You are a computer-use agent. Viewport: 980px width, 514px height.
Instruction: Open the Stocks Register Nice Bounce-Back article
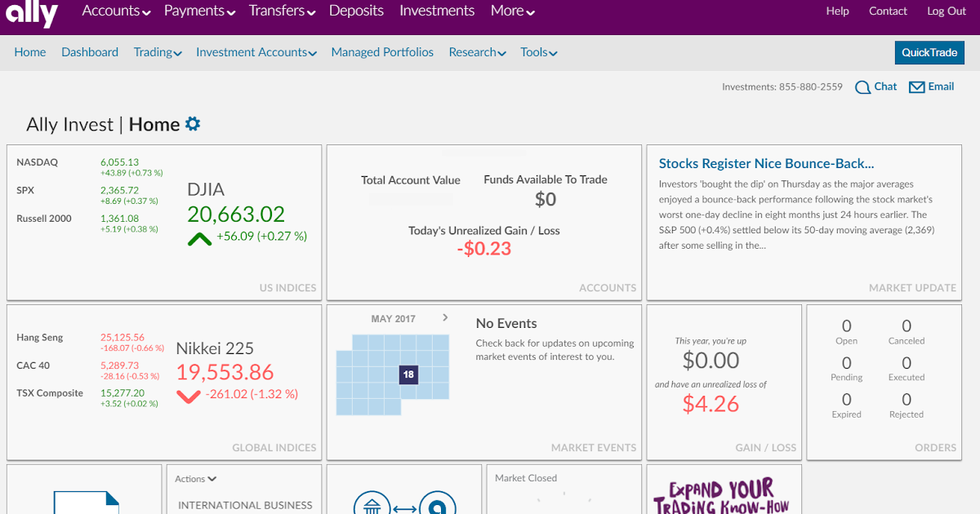coord(766,164)
